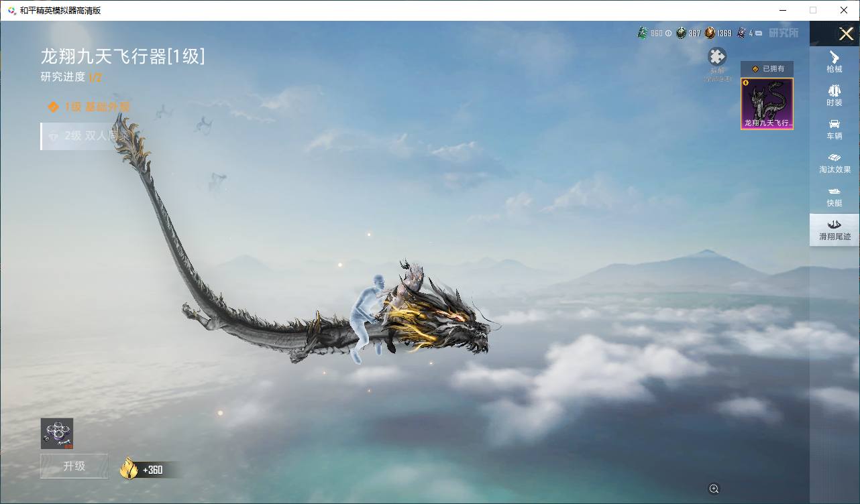This screenshot has height=504, width=860.
Task: Click the info icon beside 860
Action: (x=668, y=33)
